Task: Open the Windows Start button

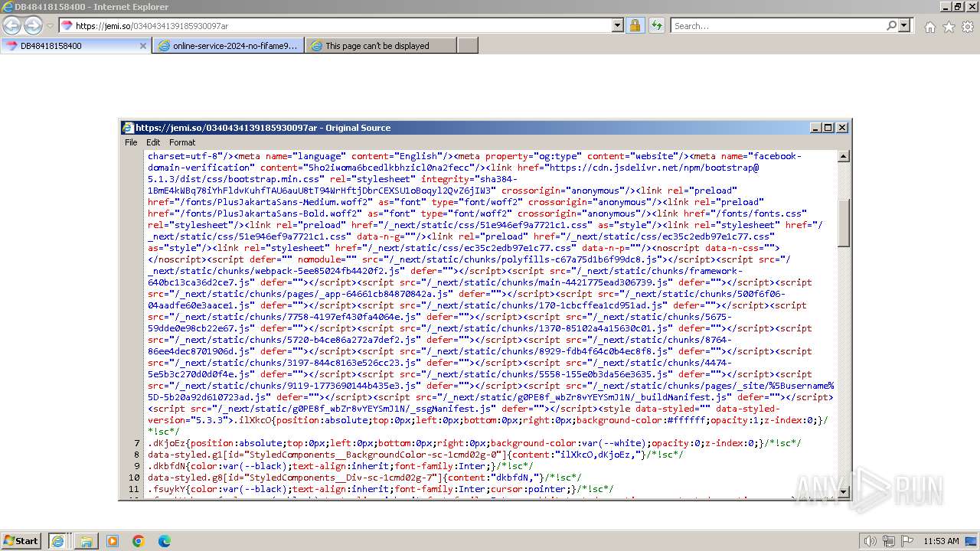Action: pyautogui.click(x=21, y=540)
